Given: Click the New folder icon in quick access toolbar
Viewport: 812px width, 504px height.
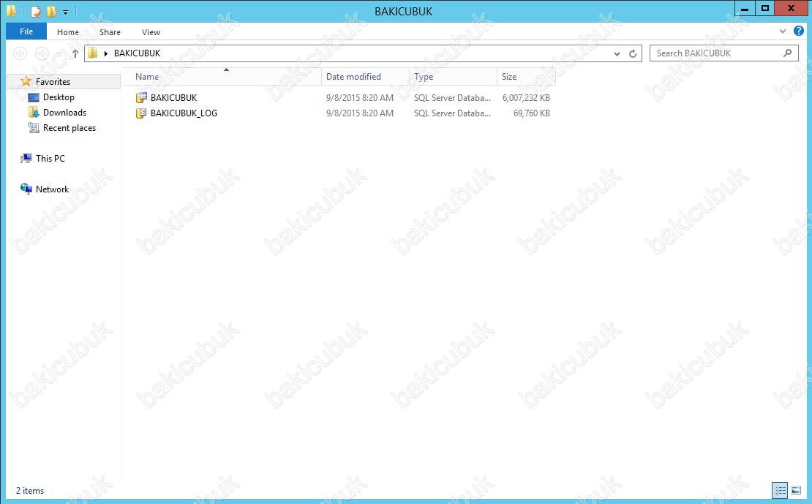Looking at the screenshot, I should (x=51, y=11).
